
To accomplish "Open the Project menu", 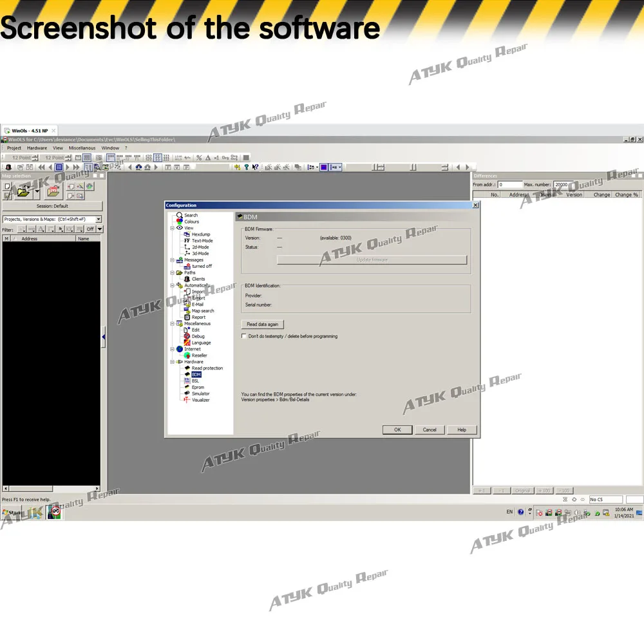I will click(14, 148).
